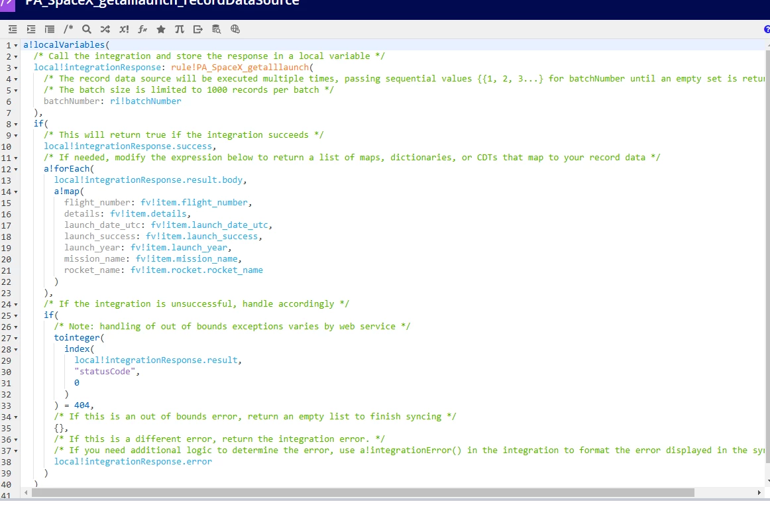Click fv!item.launch_success on line 18
Screen dimensions: 770x532
click(202, 237)
